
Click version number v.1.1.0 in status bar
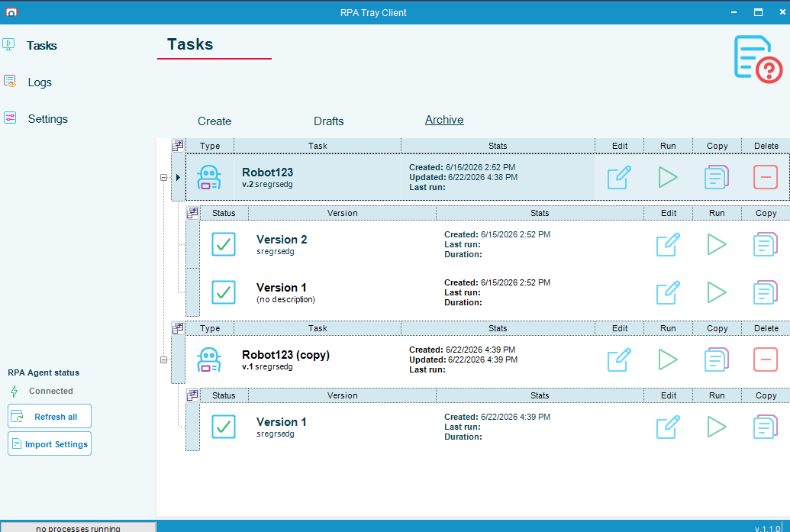767,528
